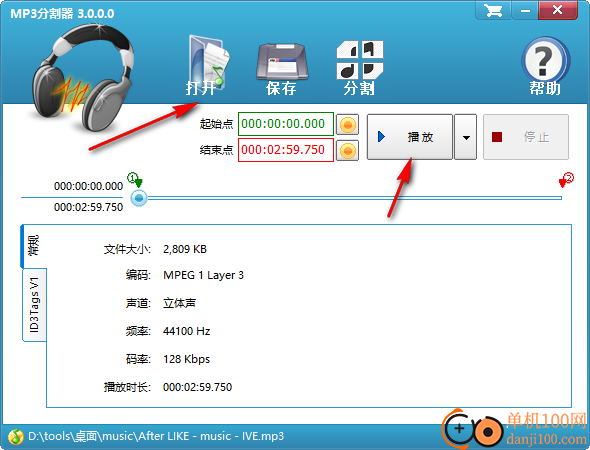590x450 pixels.
Task: Set end point with orange button beside 结束点
Action: 347,151
